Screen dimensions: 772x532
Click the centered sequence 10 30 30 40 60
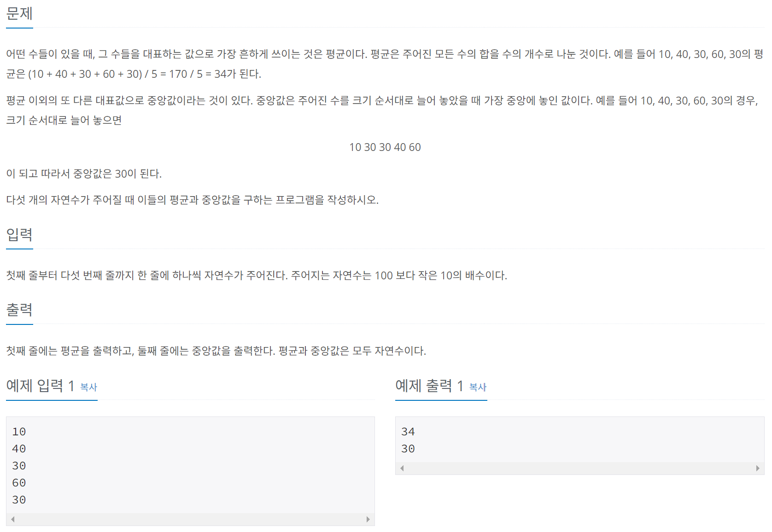click(385, 147)
